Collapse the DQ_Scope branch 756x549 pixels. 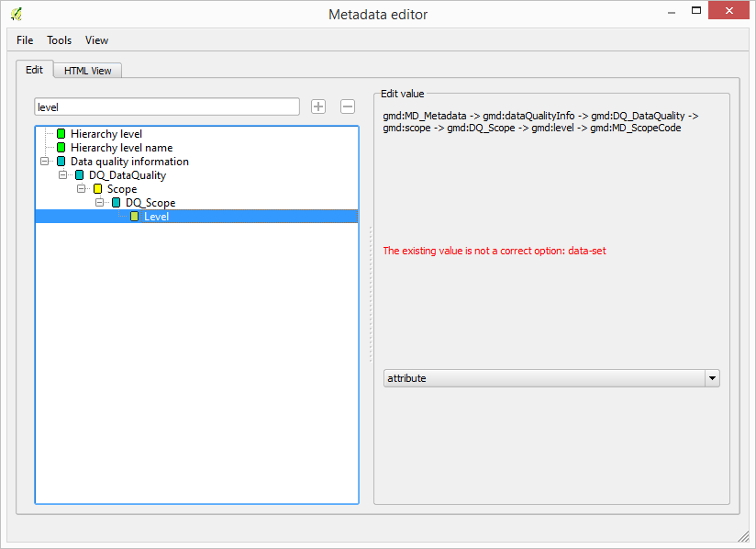pos(99,203)
